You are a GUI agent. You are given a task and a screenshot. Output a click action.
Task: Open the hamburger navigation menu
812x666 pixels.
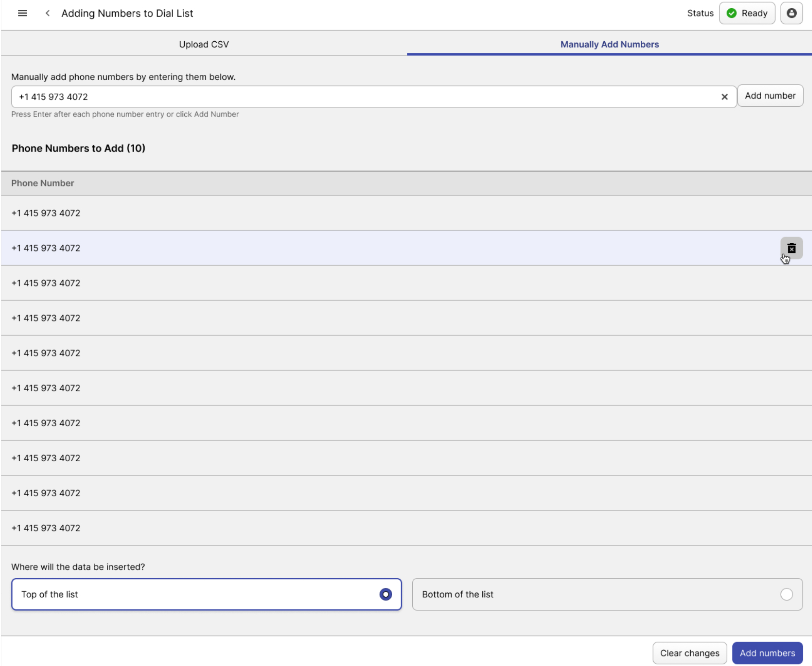[x=22, y=13]
